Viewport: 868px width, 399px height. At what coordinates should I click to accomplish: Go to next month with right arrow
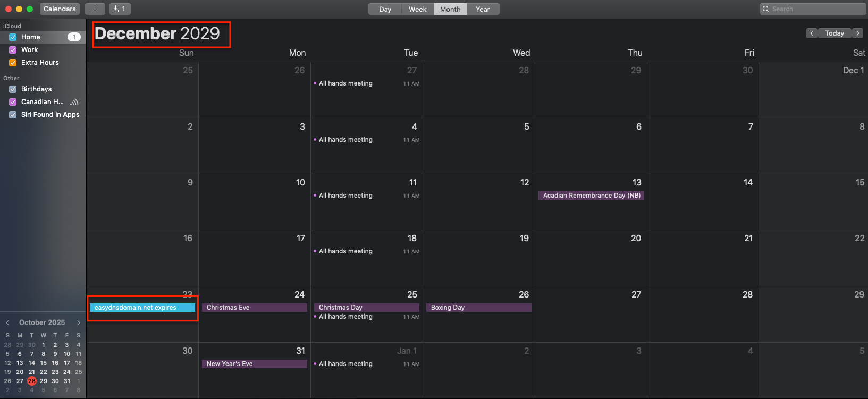[x=857, y=33]
